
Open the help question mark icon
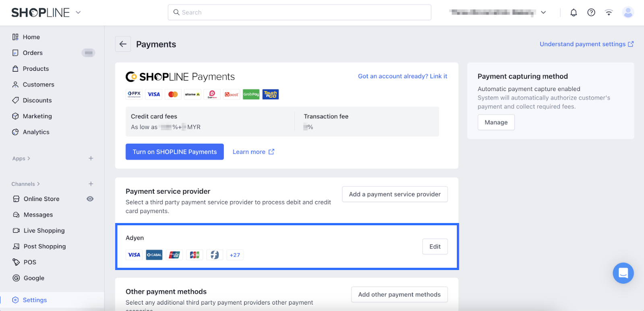click(x=591, y=12)
